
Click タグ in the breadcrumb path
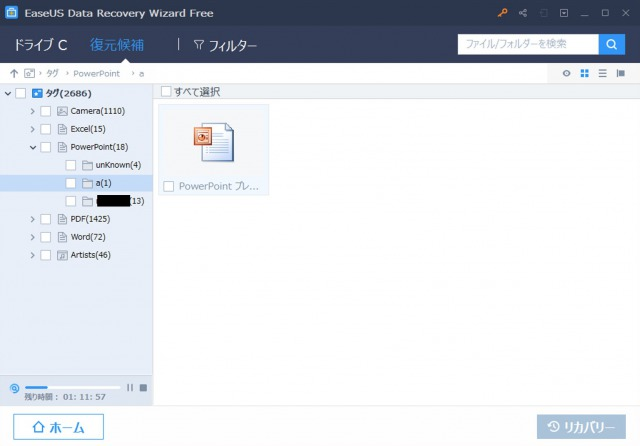tap(52, 73)
